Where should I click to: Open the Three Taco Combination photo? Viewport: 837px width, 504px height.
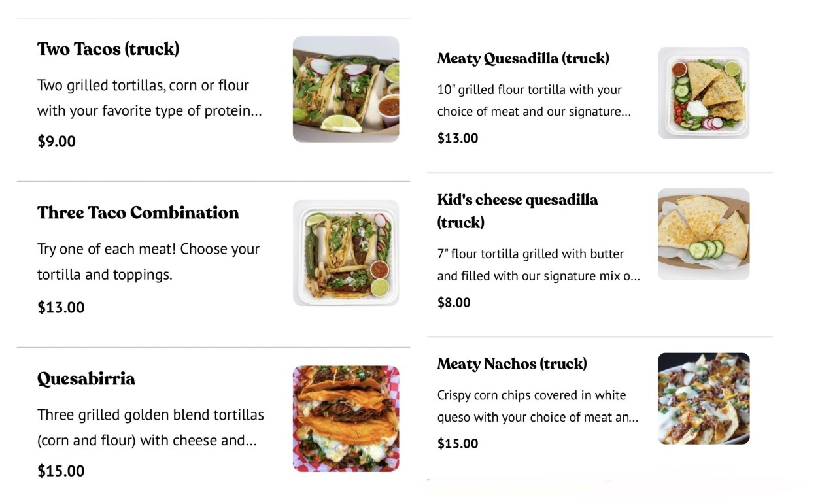pyautogui.click(x=346, y=253)
